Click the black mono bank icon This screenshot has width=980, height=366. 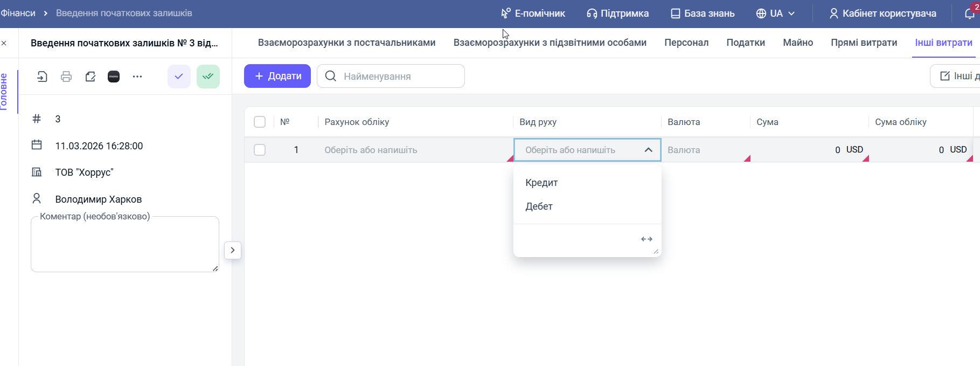pos(114,77)
